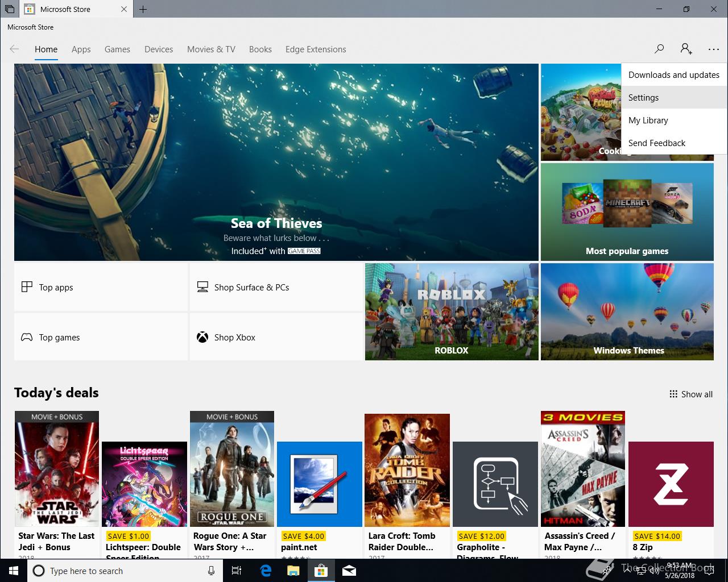Select the Home tab
Viewport: 728px width, 582px height.
(46, 49)
